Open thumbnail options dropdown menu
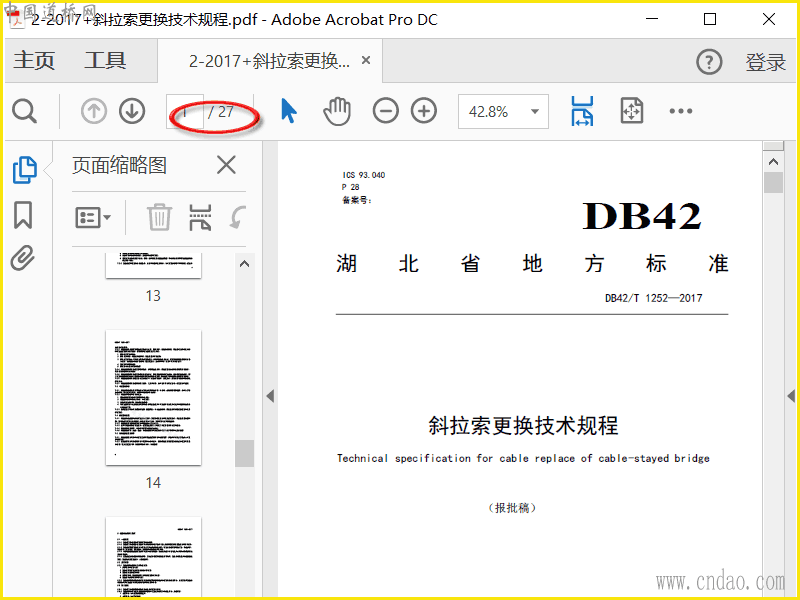This screenshot has width=800, height=600. click(93, 218)
